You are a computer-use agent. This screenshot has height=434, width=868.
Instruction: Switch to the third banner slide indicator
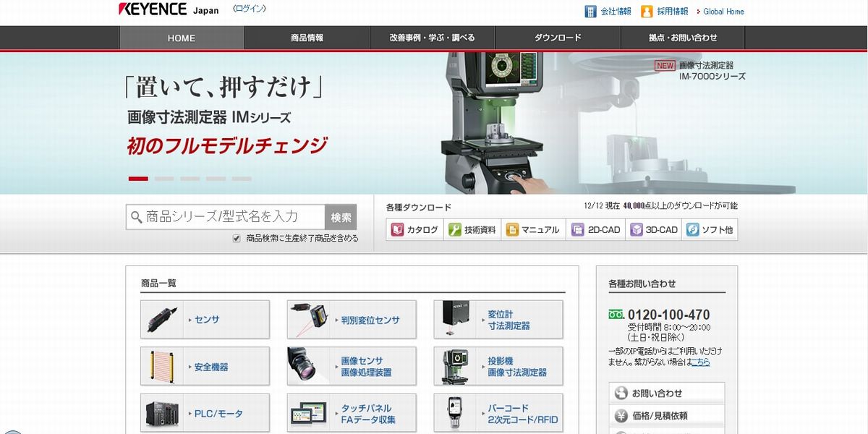tap(190, 179)
